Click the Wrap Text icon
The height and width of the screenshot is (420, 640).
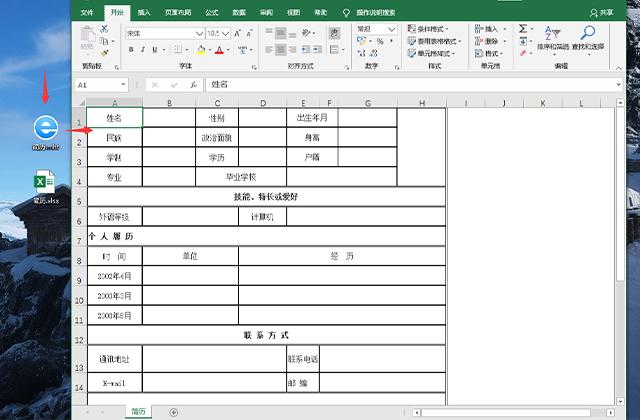pos(334,33)
